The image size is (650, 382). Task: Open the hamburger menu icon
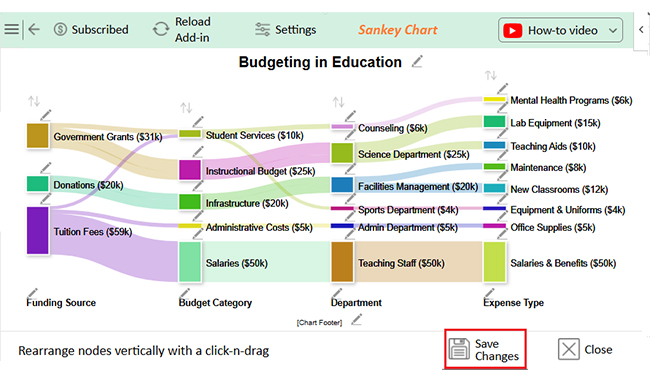click(x=12, y=29)
